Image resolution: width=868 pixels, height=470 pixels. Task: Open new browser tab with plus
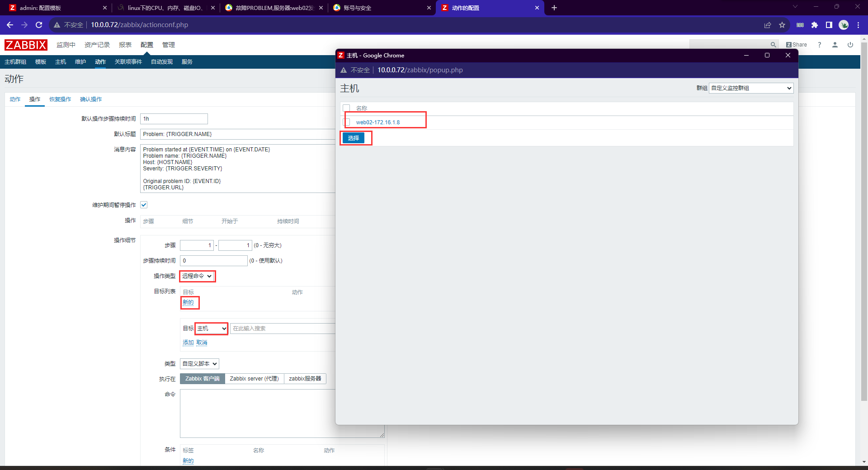point(554,8)
